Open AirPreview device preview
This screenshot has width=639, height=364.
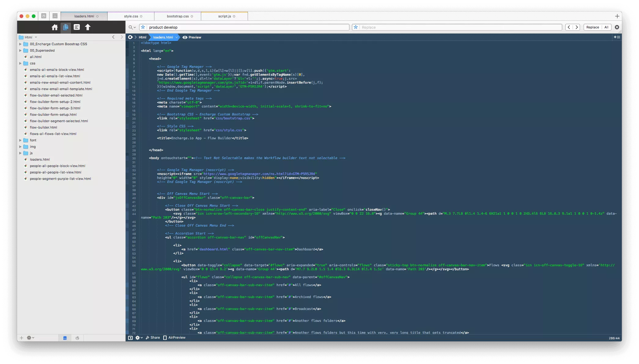tap(174, 338)
